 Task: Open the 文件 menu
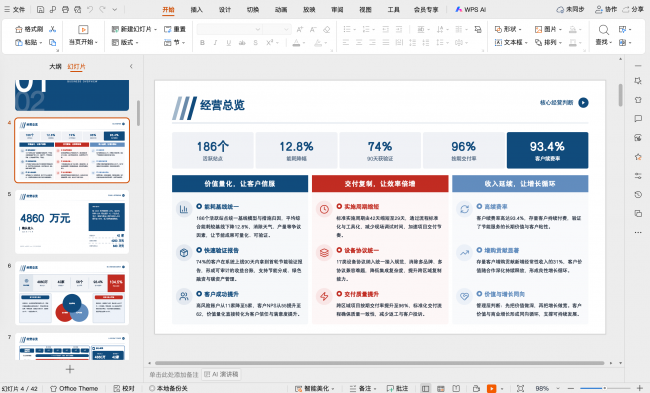click(15, 9)
